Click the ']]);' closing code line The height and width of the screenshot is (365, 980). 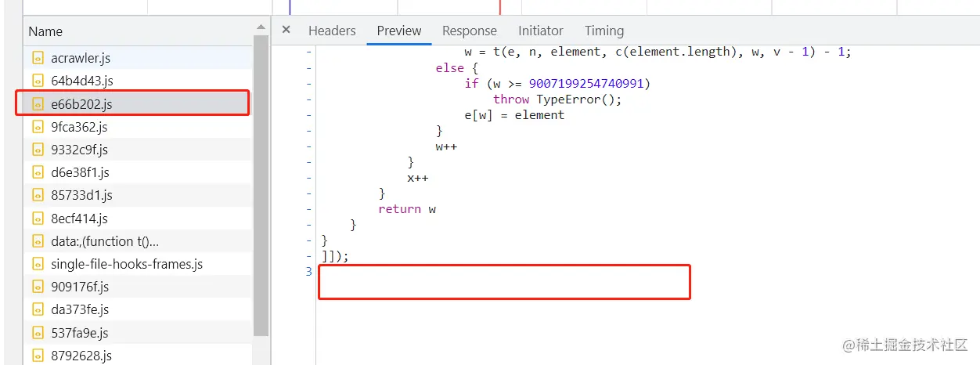point(335,256)
